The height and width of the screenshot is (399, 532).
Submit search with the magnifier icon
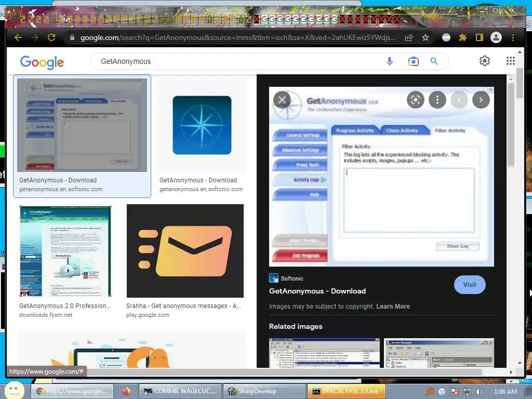434,61
